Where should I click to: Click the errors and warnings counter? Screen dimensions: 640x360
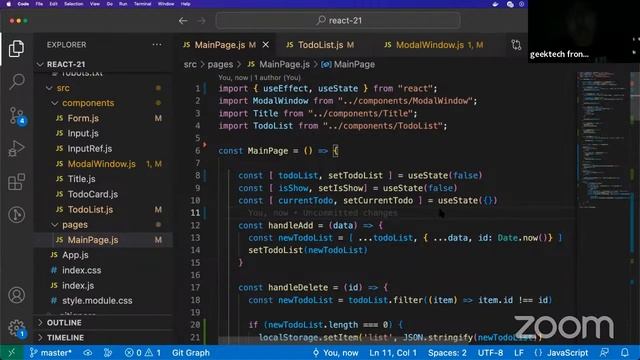[142, 353]
